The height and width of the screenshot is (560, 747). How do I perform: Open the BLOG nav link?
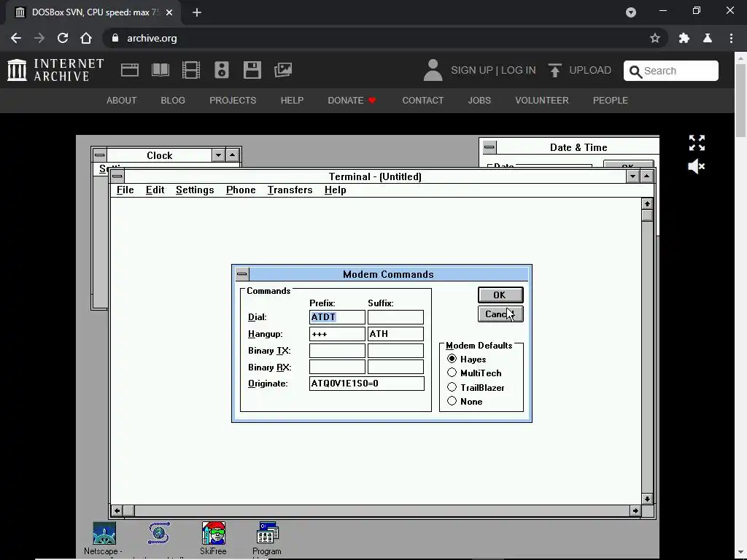pyautogui.click(x=173, y=101)
